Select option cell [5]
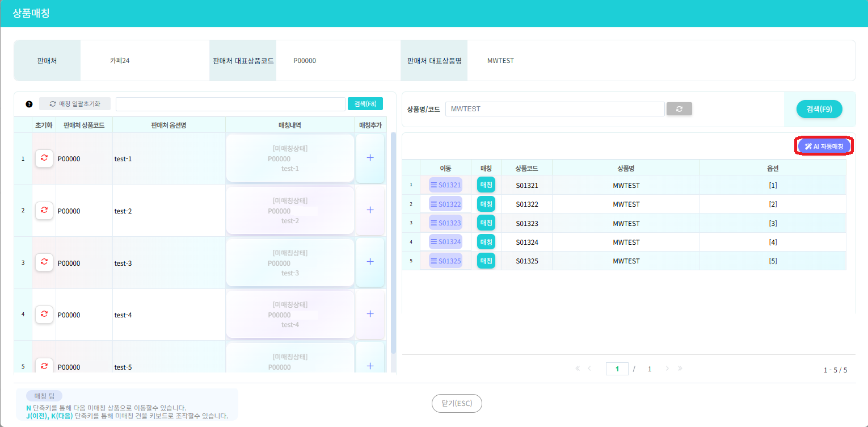The image size is (868, 427). point(773,261)
